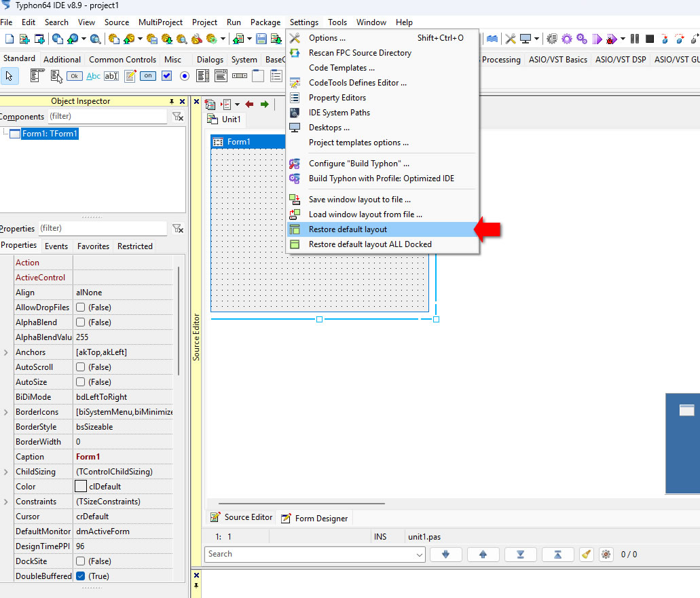Click the search options gear icon
The image size is (700, 598).
(606, 555)
